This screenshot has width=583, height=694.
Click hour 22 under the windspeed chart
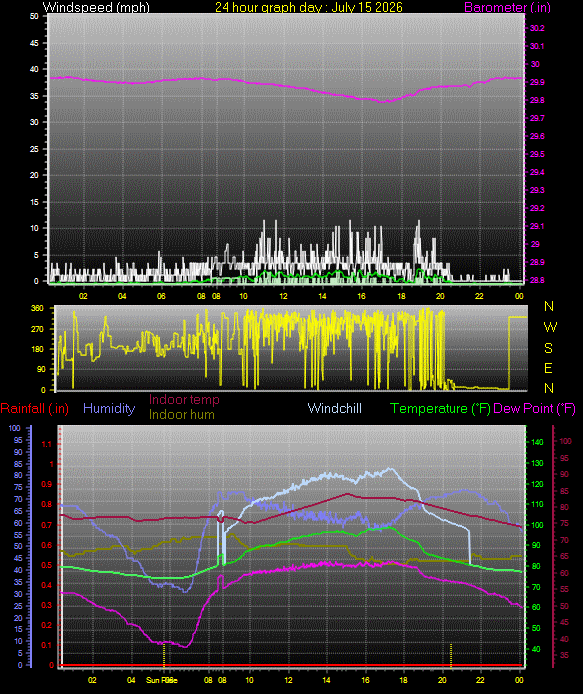pyautogui.click(x=479, y=296)
